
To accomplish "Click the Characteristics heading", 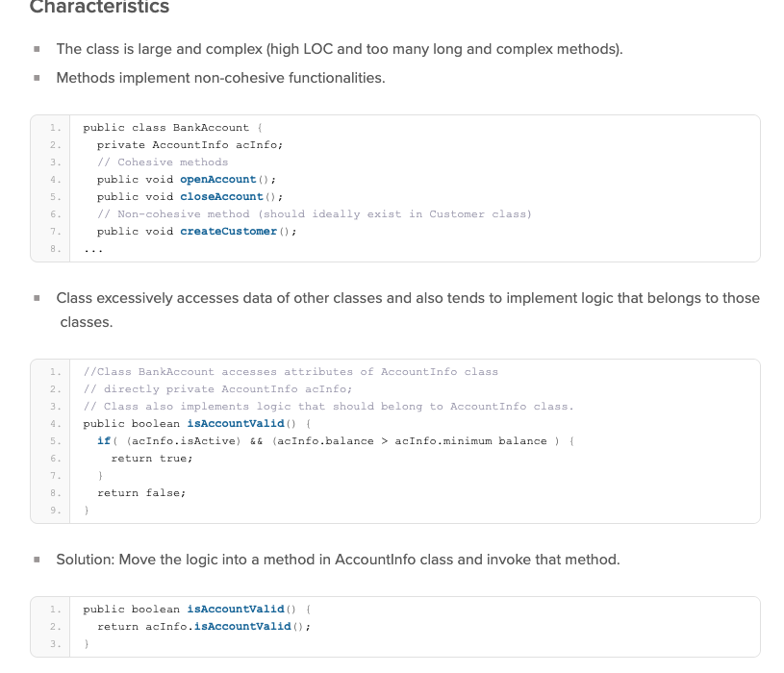I will pyautogui.click(x=100, y=8).
